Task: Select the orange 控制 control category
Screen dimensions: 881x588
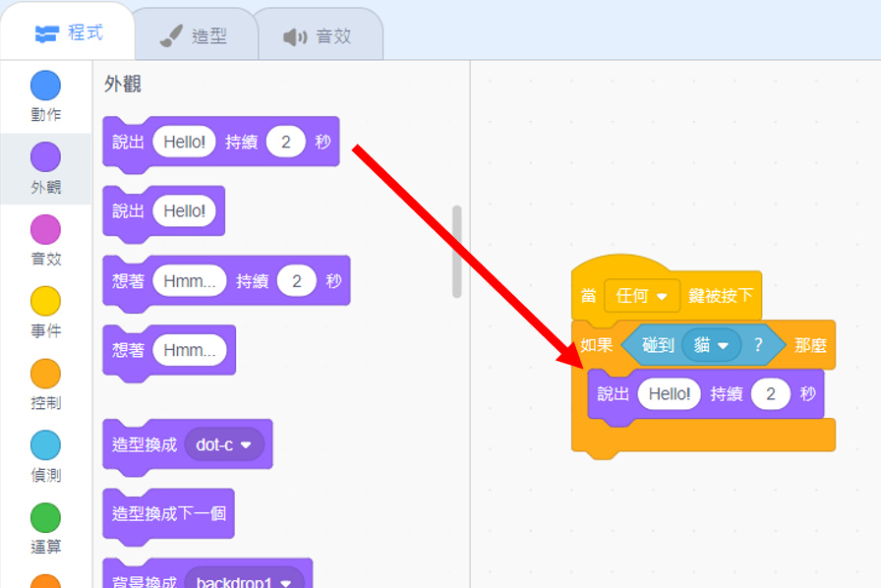Action: click(45, 384)
